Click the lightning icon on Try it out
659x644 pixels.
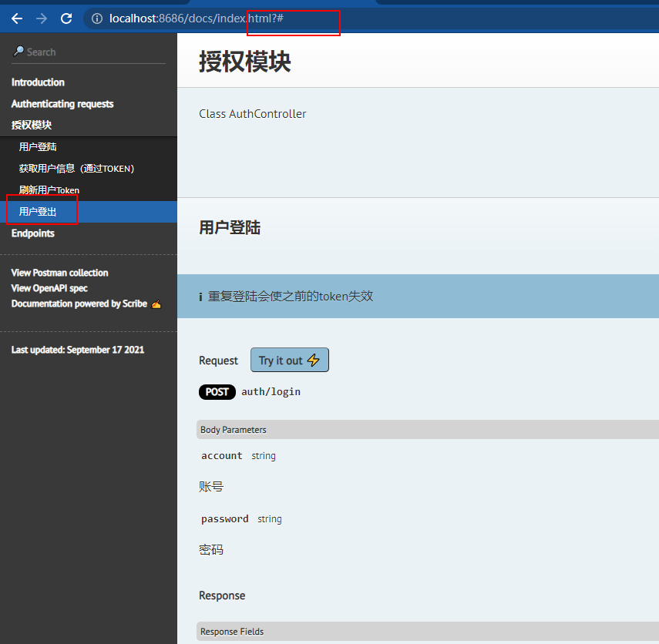tap(313, 360)
